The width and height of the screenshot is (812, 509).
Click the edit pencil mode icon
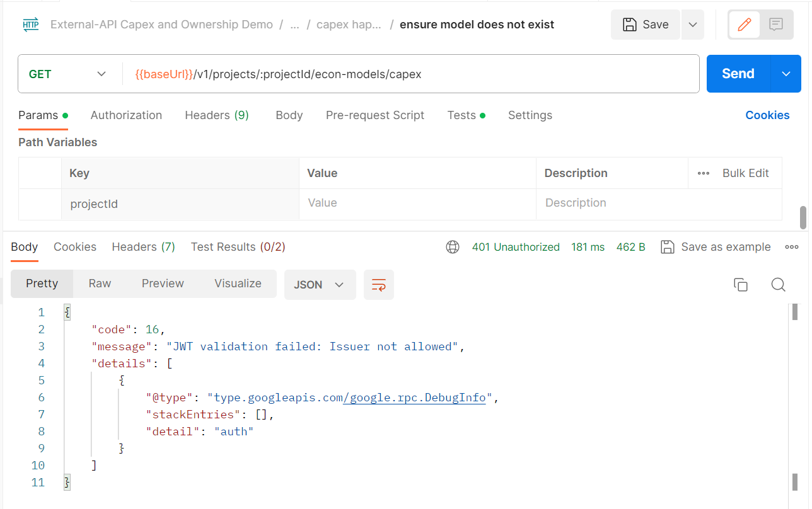745,25
